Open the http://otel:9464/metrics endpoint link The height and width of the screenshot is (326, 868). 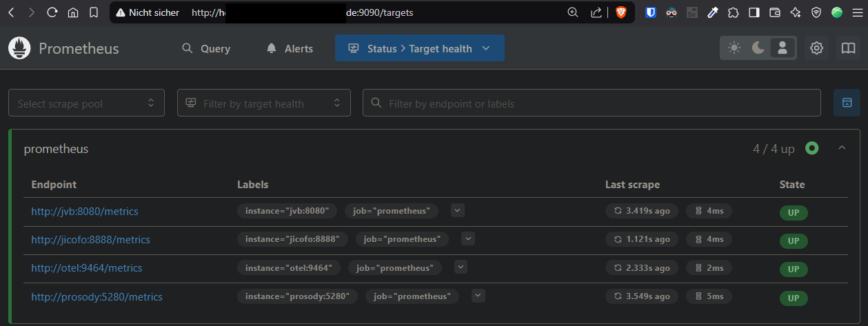point(87,267)
